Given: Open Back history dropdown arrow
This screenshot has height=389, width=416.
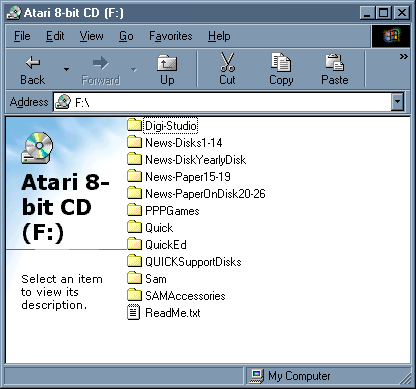Looking at the screenshot, I should pyautogui.click(x=66, y=69).
